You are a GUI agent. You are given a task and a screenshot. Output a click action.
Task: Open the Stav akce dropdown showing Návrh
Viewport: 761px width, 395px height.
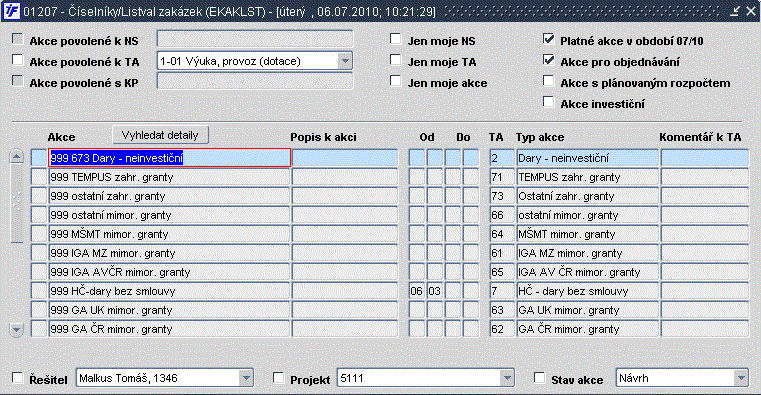[741, 378]
